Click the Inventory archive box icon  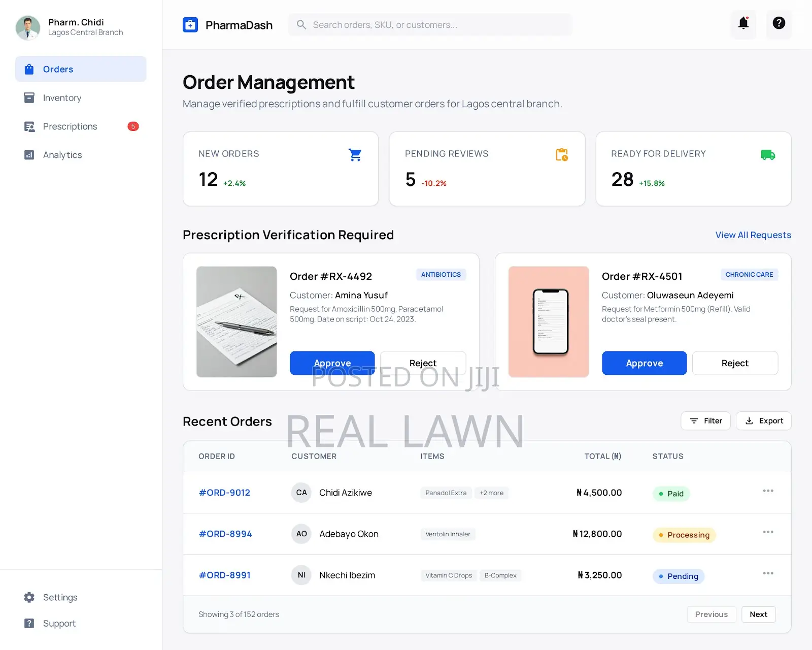(29, 97)
